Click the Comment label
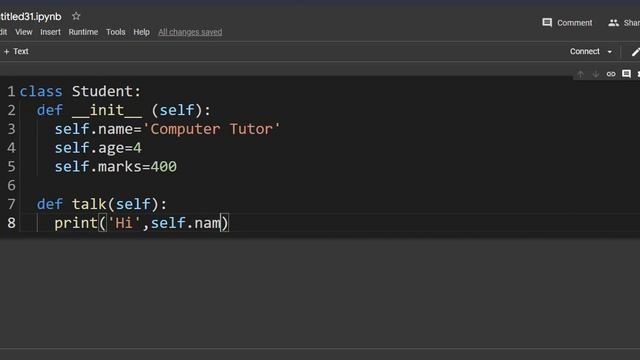640x360 pixels. click(574, 23)
